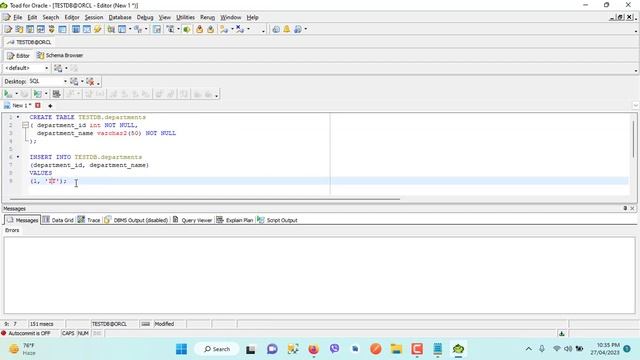Open the Search menu

[x=51, y=17]
